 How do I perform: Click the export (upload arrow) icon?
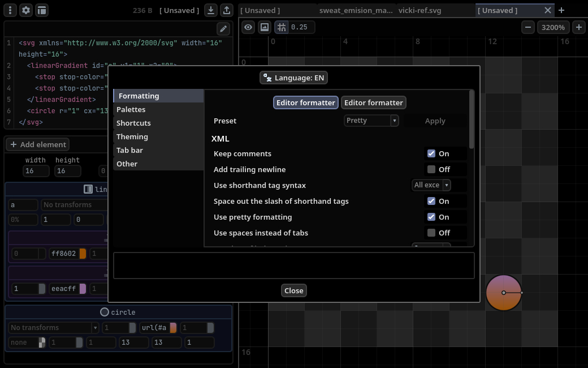[226, 10]
